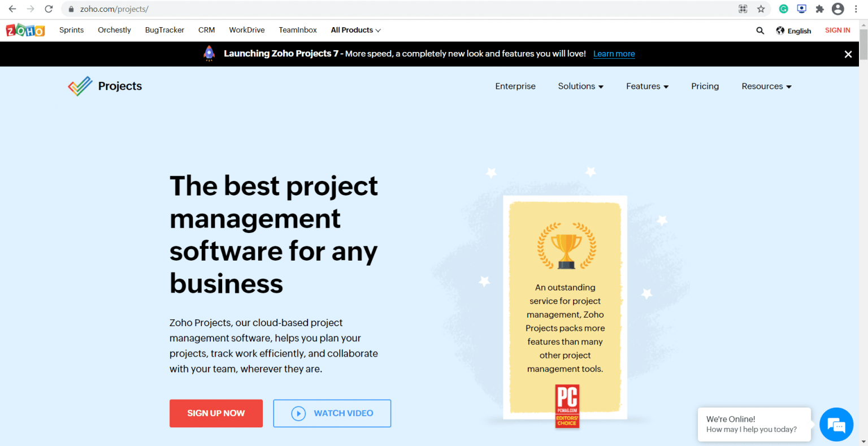Open the live chat bubble icon
The height and width of the screenshot is (446, 868).
[x=836, y=425]
